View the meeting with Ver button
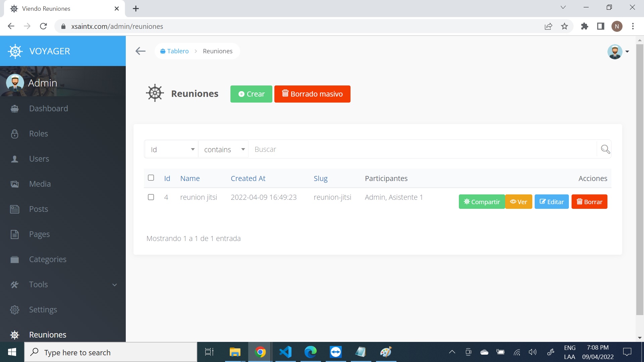The width and height of the screenshot is (644, 362). point(519,202)
